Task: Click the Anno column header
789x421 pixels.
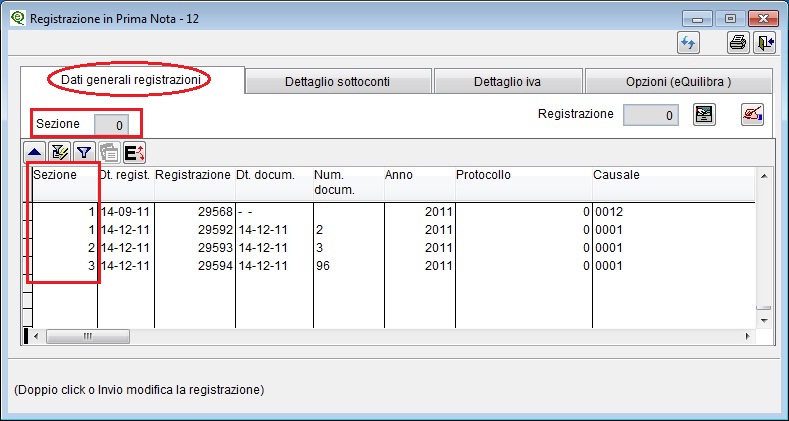Action: [x=420, y=183]
